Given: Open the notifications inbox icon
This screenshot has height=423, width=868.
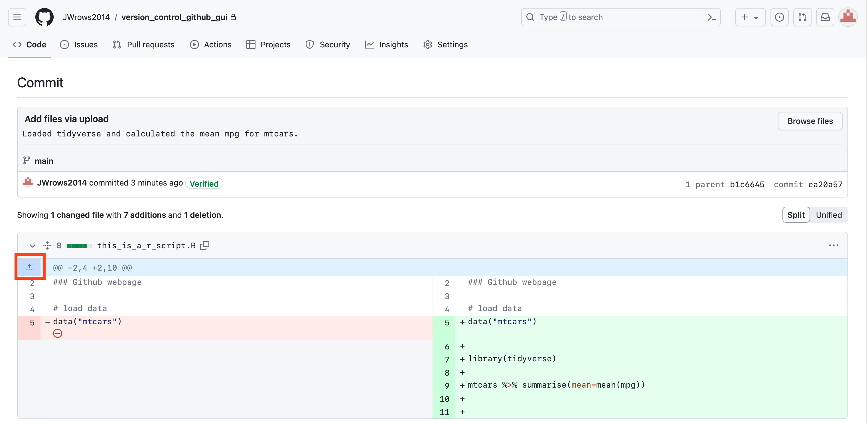Looking at the screenshot, I should tap(825, 17).
